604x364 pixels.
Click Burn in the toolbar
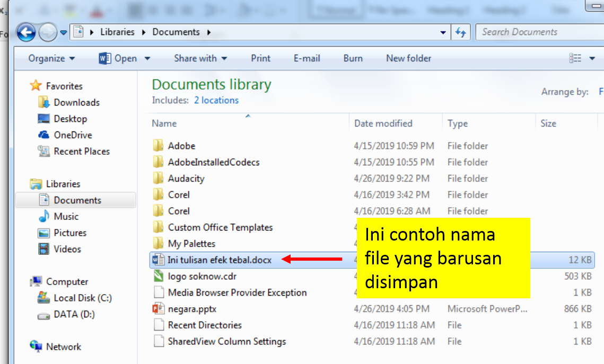pyautogui.click(x=353, y=58)
